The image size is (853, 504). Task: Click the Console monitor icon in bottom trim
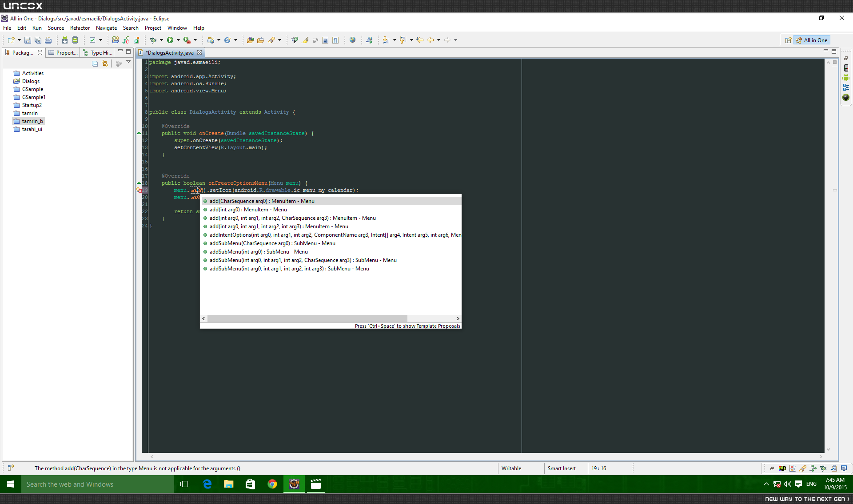[844, 468]
